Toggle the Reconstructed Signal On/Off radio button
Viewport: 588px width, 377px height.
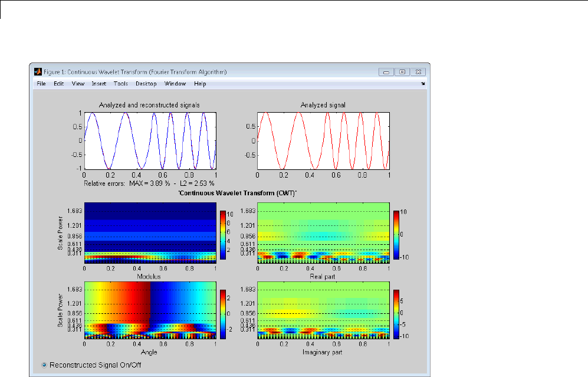pos(44,365)
